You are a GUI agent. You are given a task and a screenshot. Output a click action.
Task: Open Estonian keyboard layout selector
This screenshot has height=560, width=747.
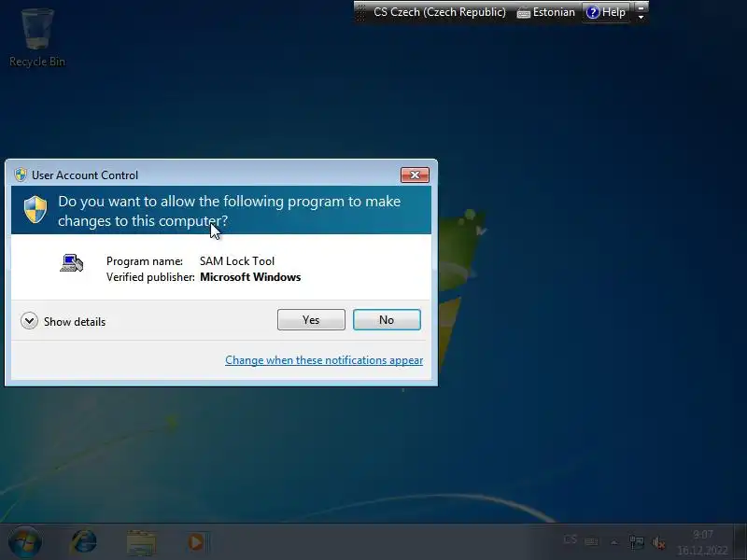[x=546, y=12]
